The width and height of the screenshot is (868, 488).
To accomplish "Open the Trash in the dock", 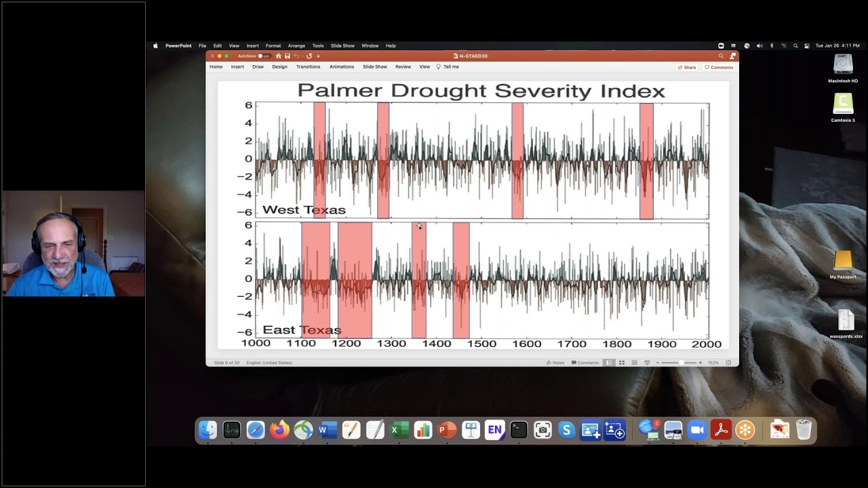I will tap(804, 430).
